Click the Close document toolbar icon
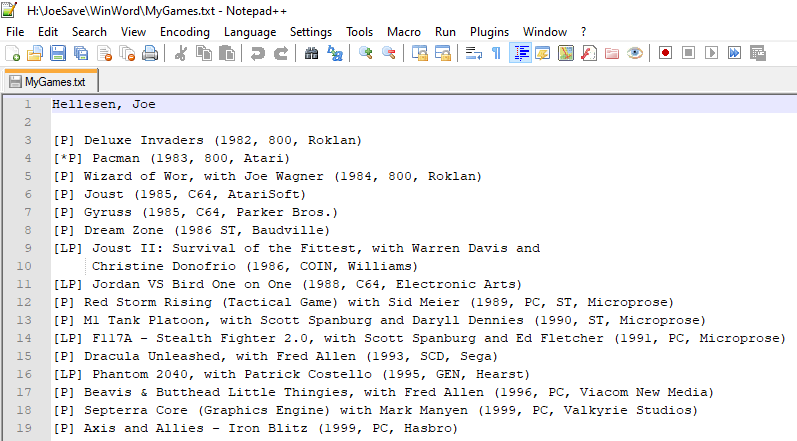 [104, 53]
